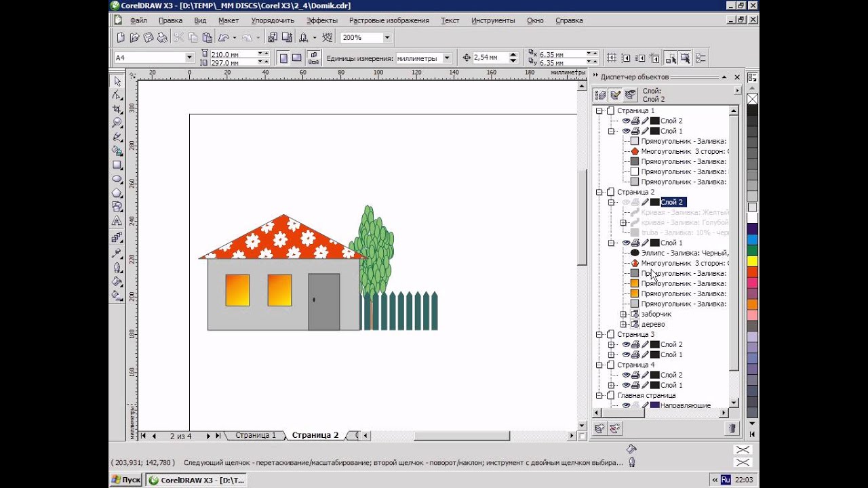Viewport: 868px width, 488px height.
Task: Select Portrait page orientation
Action: click(x=284, y=58)
